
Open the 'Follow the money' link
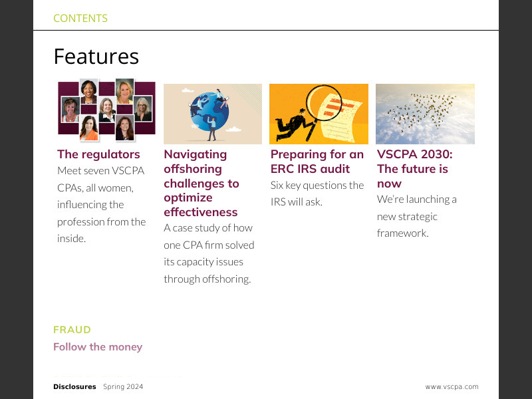coord(98,347)
